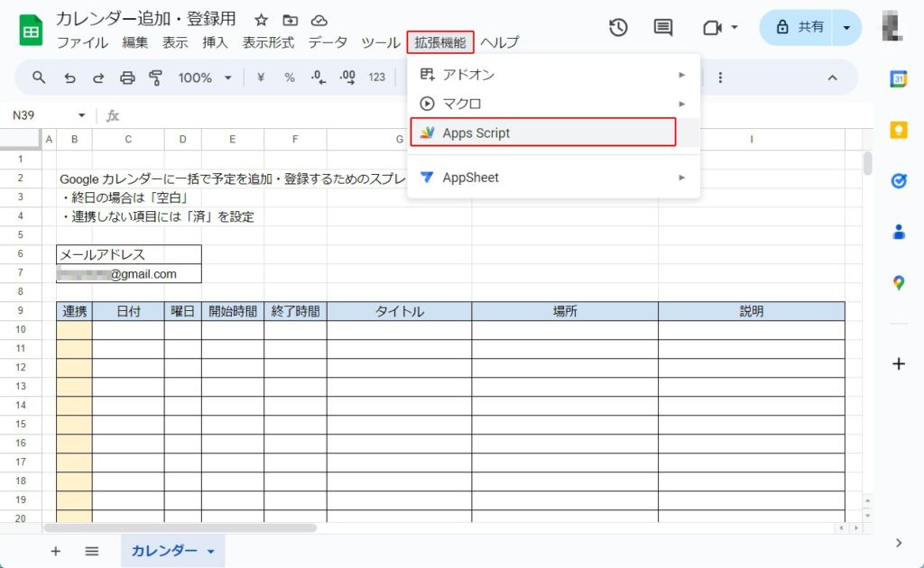924x568 pixels.
Task: Open Google Keep side panel icon
Action: [898, 130]
